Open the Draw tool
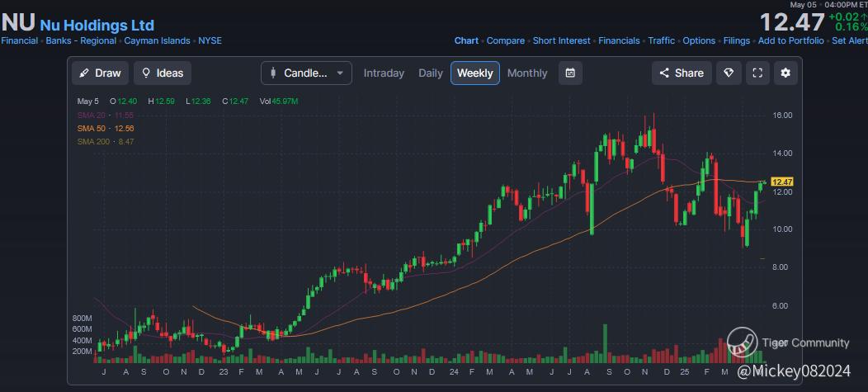The image size is (868, 392). pos(100,73)
